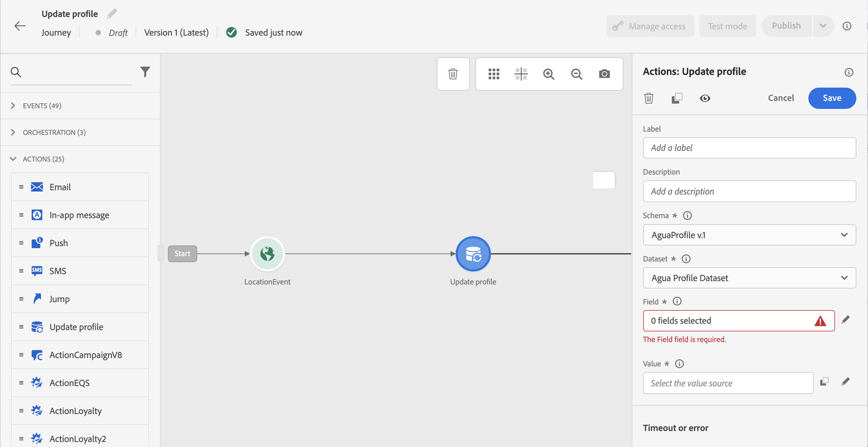Screen dimensions: 868x447
Task: Click the camera snapshot icon
Action: [604, 74]
